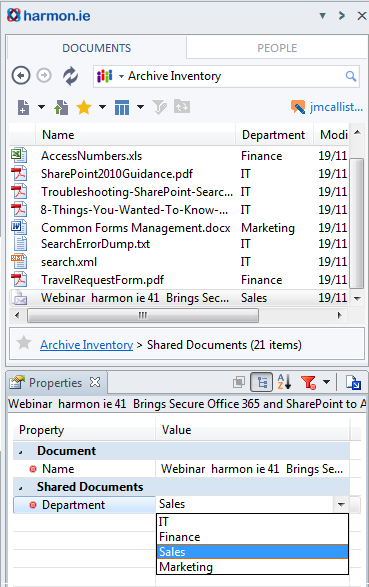Open the site selector dropdown arrow

click(121, 76)
